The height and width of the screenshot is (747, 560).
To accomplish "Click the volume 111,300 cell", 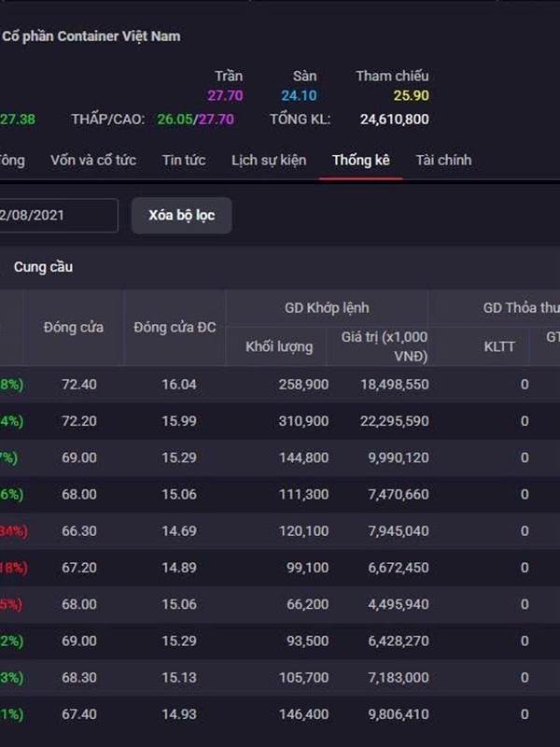I will tap(303, 494).
